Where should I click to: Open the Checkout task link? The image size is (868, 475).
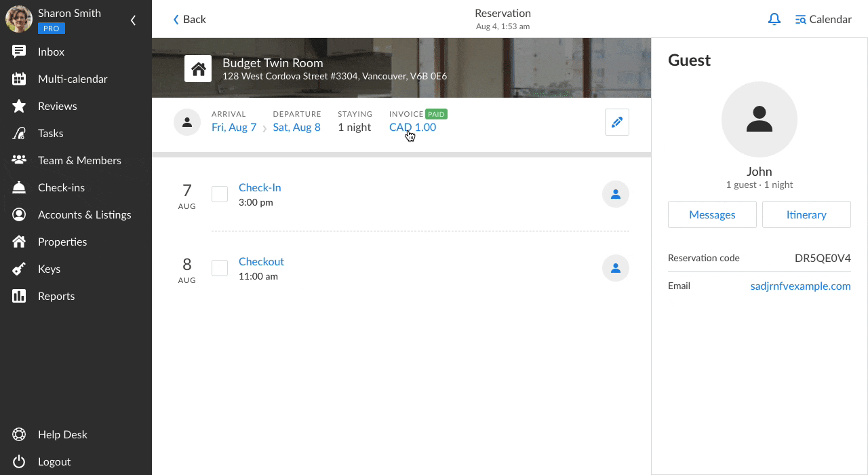click(261, 261)
